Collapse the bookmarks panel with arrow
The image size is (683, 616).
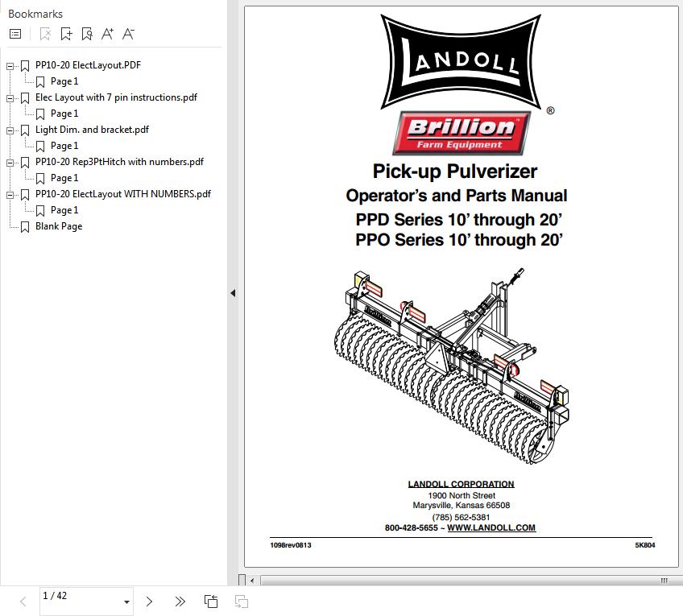pyautogui.click(x=233, y=293)
